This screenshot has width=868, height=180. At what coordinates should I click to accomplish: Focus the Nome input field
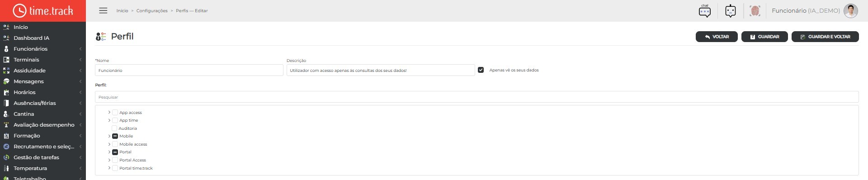(189, 70)
